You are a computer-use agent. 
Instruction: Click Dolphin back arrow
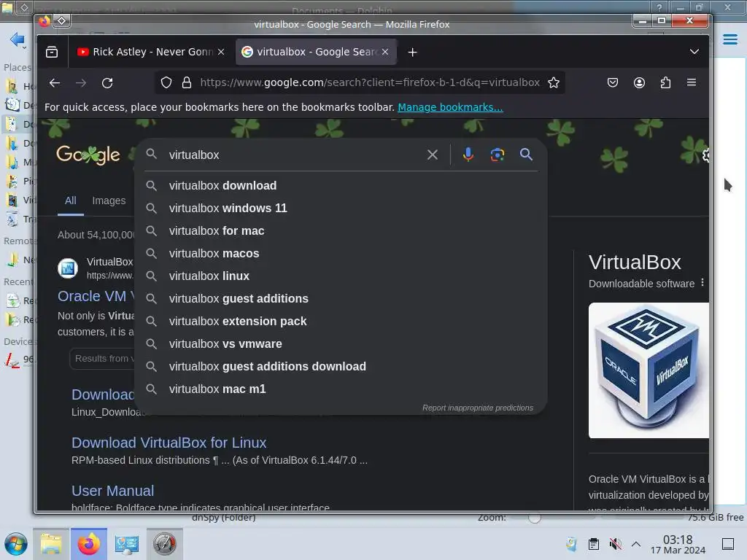point(17,39)
